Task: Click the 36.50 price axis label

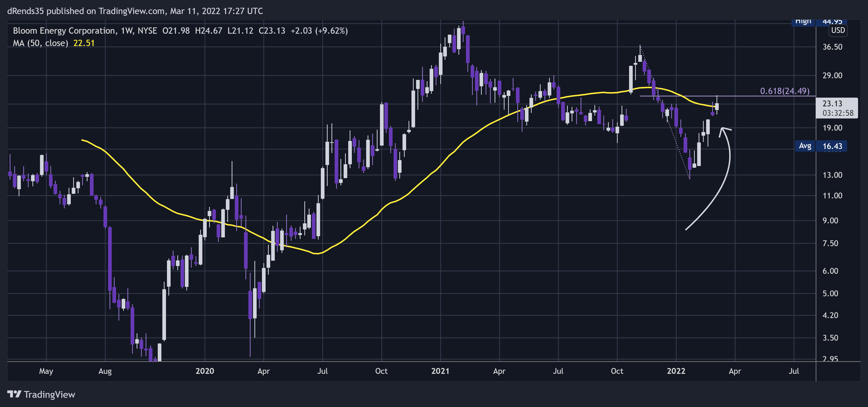Action: (832, 47)
